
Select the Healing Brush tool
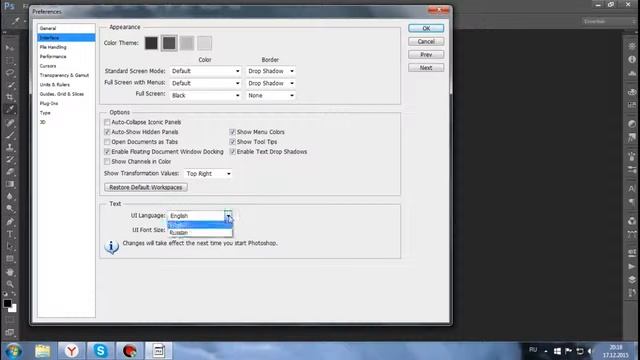[10, 123]
